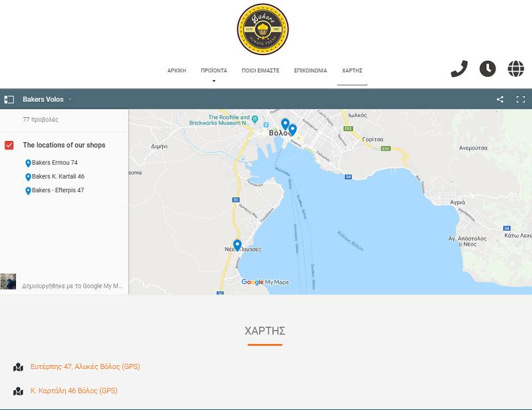Click the map icon beside Ευτέρπης 47

click(x=19, y=367)
